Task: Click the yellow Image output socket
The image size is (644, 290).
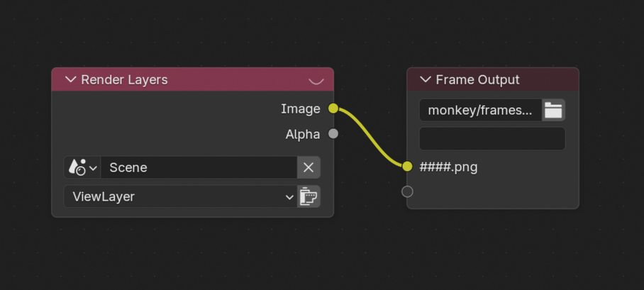Action: pos(333,108)
